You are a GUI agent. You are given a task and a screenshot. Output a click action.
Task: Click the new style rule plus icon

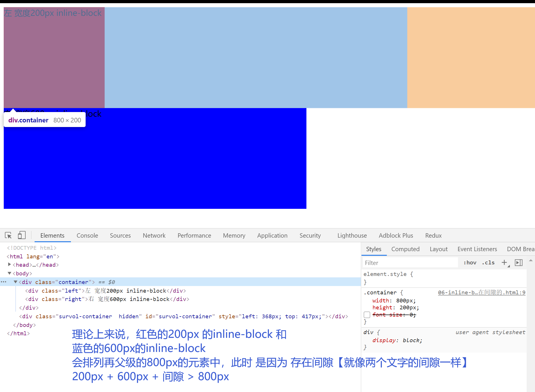pyautogui.click(x=504, y=262)
